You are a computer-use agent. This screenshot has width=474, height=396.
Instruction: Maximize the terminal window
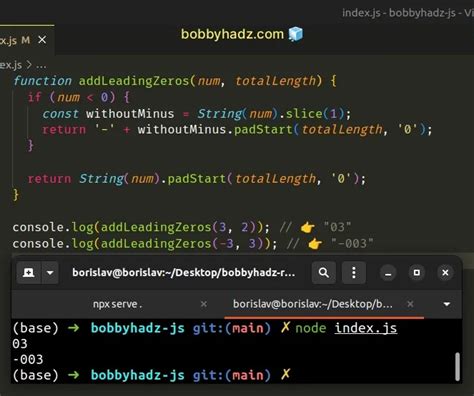click(417, 273)
